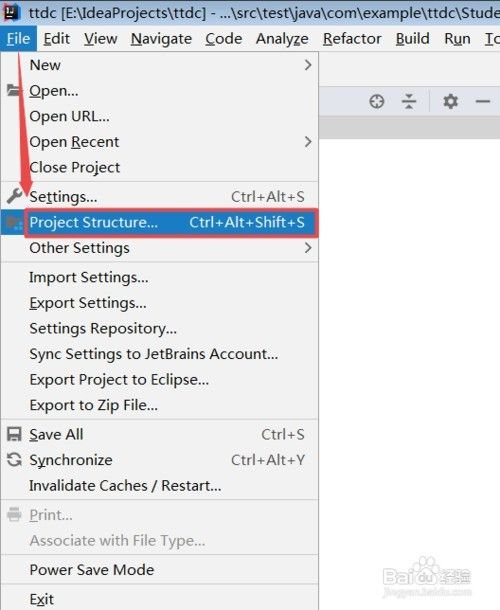Open the Navigate menu in menu bar
The width and height of the screenshot is (500, 610).
click(x=161, y=39)
